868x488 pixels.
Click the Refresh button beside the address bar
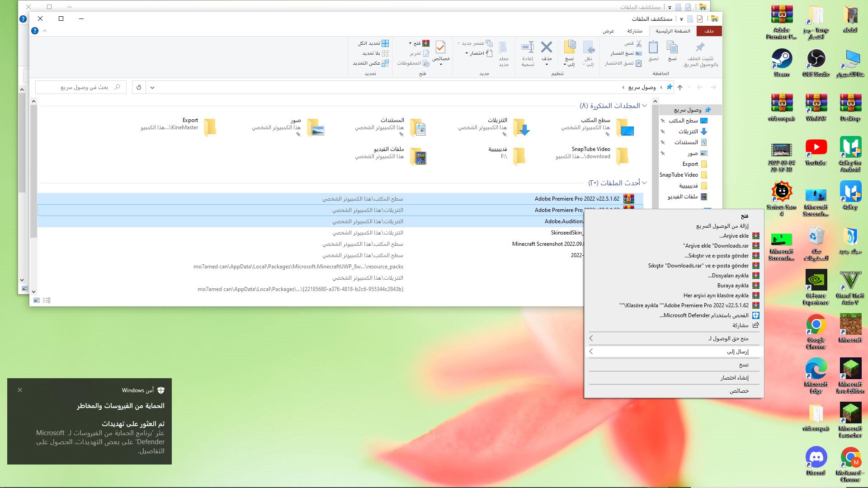pyautogui.click(x=139, y=87)
